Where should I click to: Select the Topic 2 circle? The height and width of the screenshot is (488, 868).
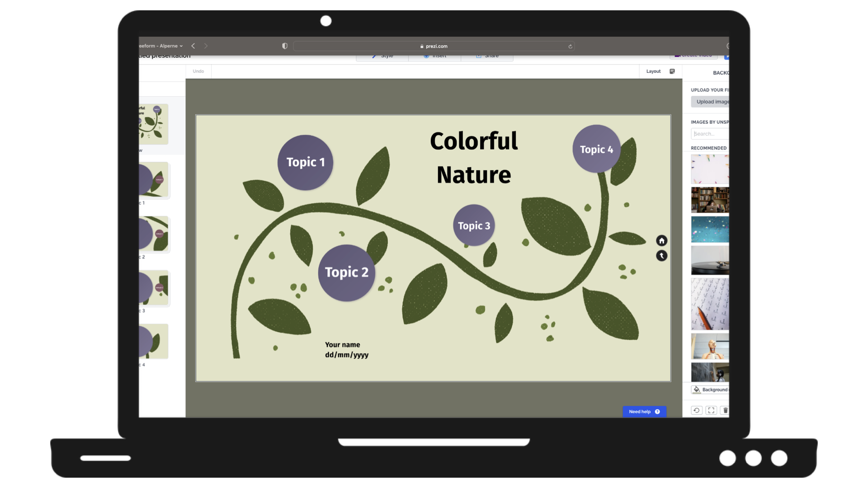click(347, 272)
